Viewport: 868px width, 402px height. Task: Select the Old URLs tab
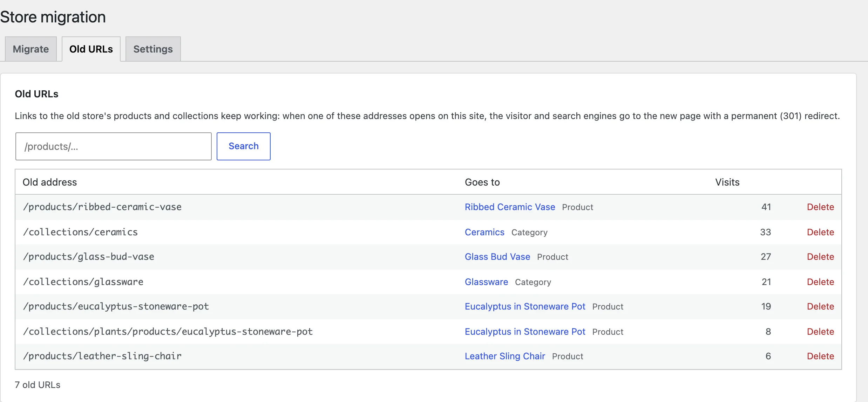tap(91, 49)
